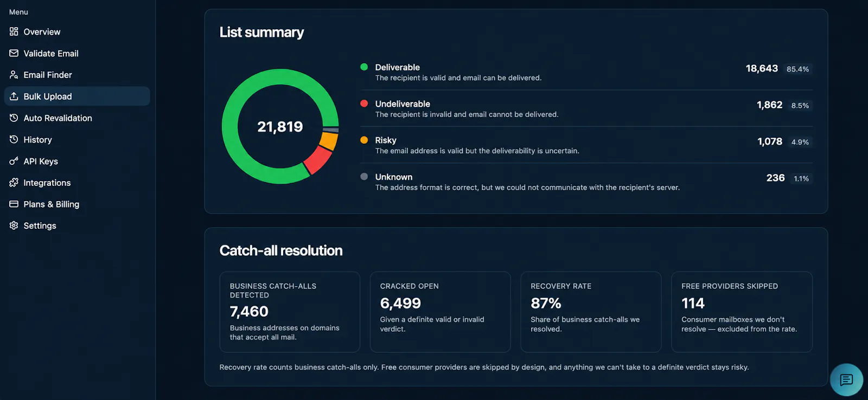Click the green Deliverable legend dot
This screenshot has width=868, height=400.
[x=364, y=67]
